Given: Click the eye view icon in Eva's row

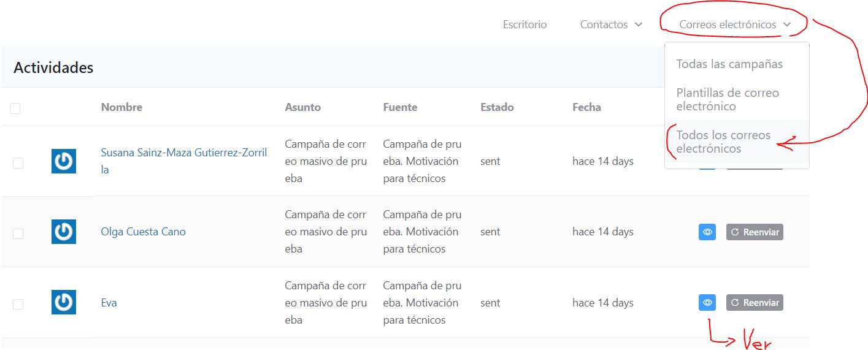Looking at the screenshot, I should pos(707,303).
